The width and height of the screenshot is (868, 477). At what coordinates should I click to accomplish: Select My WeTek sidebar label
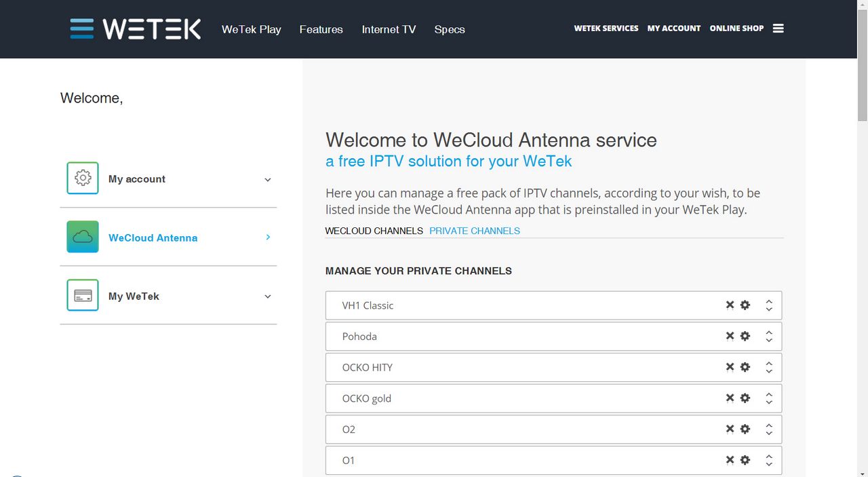(134, 296)
